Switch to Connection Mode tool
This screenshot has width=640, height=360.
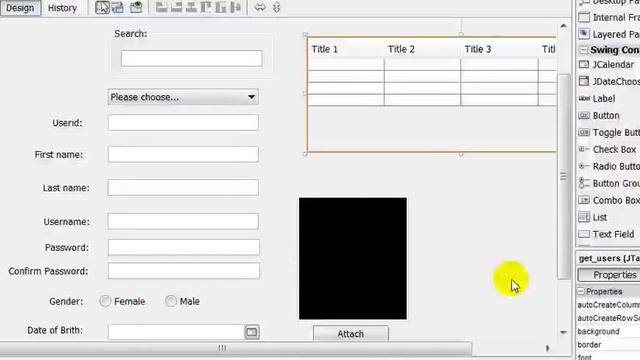click(118, 7)
